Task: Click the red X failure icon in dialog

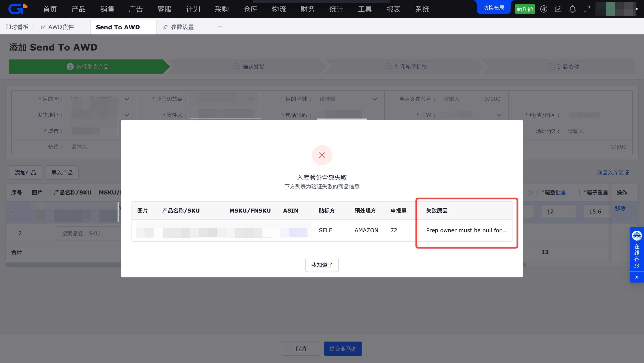Action: [x=322, y=155]
